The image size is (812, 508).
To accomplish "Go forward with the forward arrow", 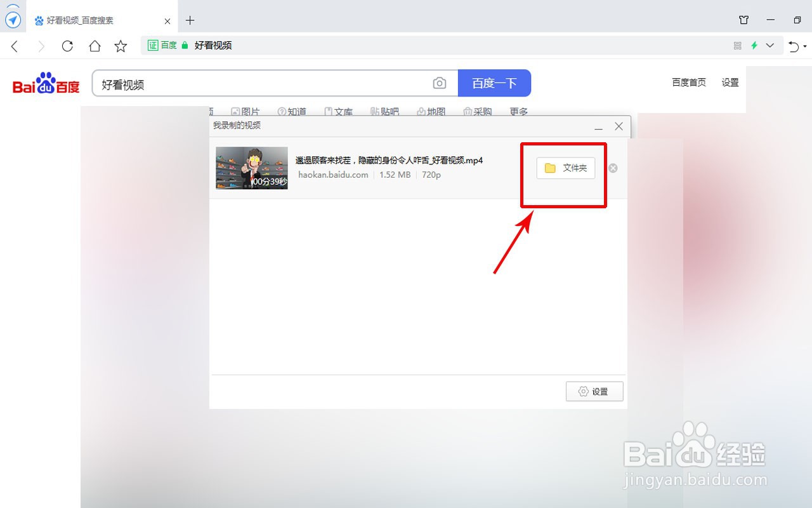I will [41, 46].
